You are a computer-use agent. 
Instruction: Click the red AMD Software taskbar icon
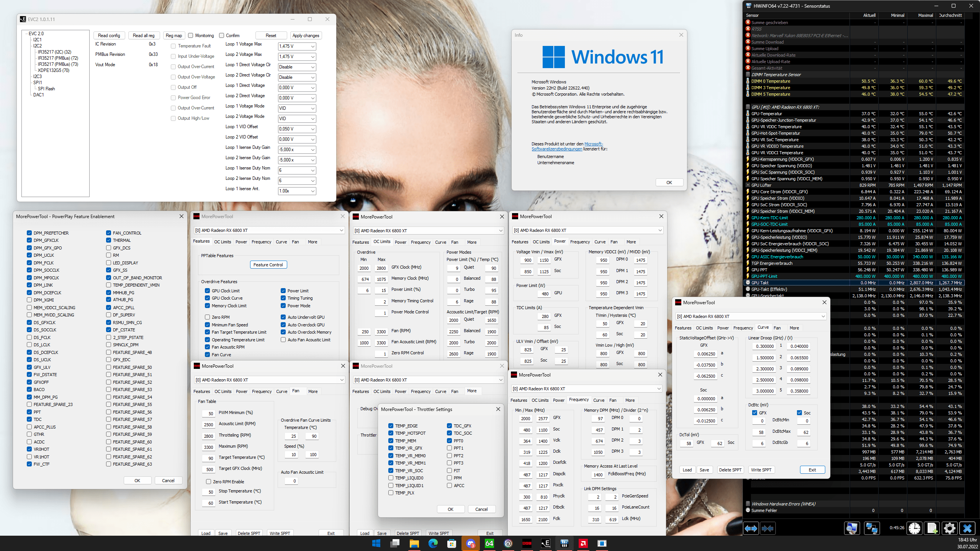(x=583, y=543)
